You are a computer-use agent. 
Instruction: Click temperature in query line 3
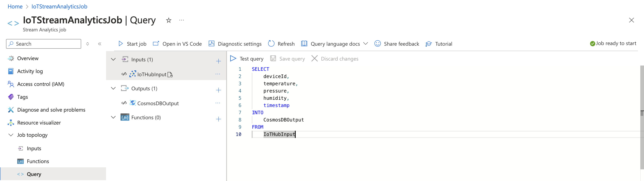[x=279, y=84]
